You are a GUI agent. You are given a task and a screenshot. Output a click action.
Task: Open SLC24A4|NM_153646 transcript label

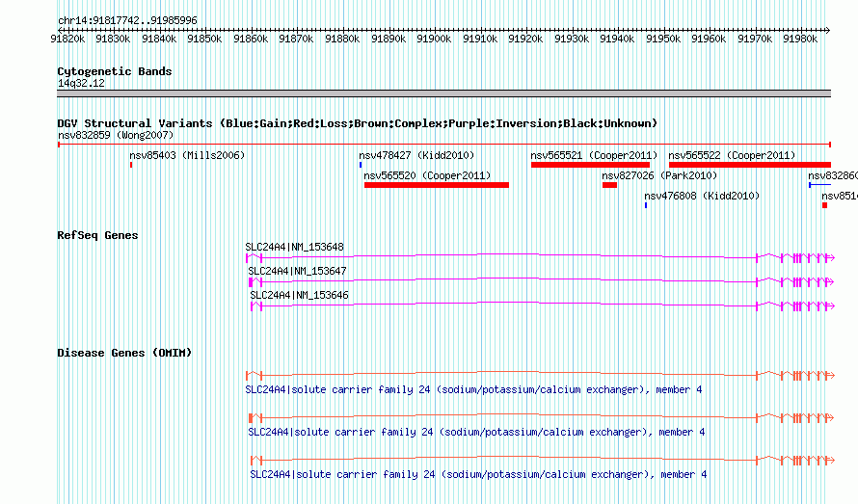[x=299, y=295]
